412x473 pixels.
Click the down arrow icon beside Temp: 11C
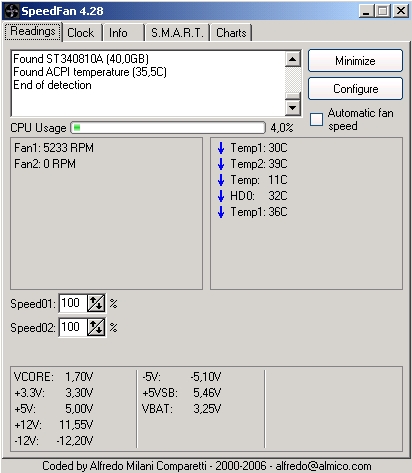click(x=221, y=180)
